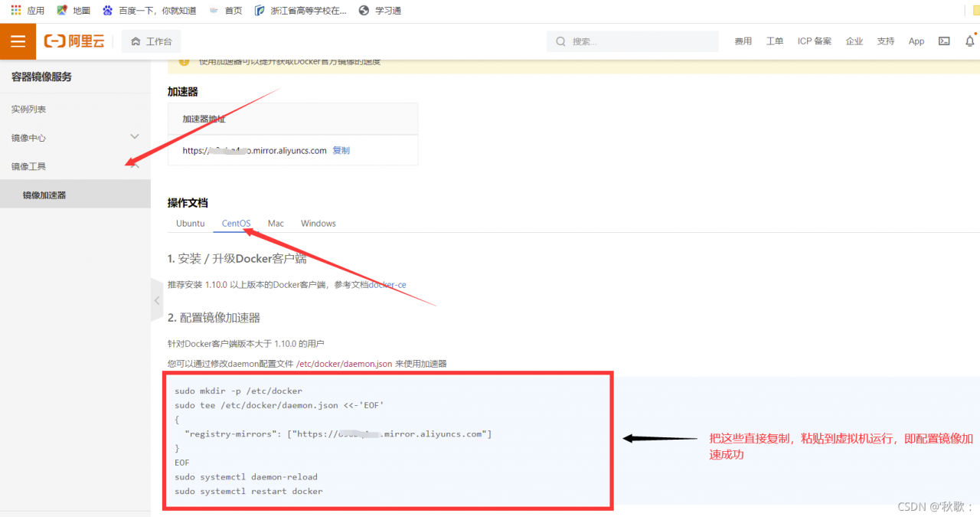The width and height of the screenshot is (980, 517).
Task: Select 实例列表 in the sidebar
Action: [75, 110]
